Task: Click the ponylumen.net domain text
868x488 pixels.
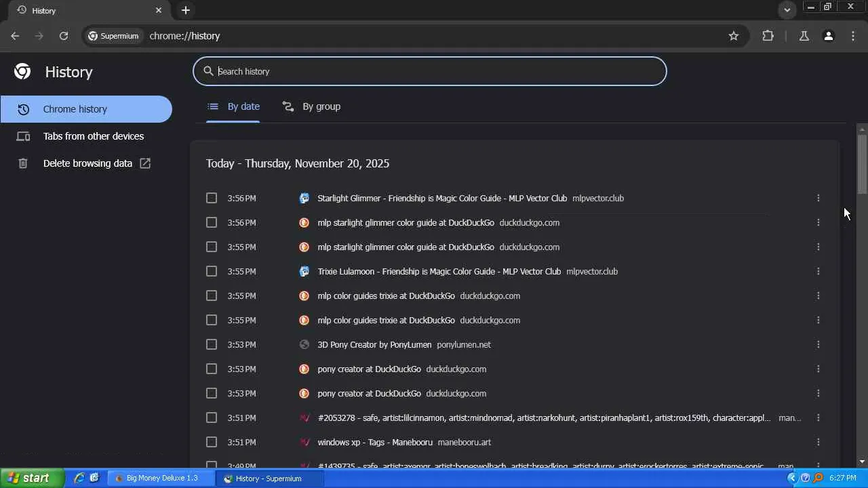Action: coord(464,345)
